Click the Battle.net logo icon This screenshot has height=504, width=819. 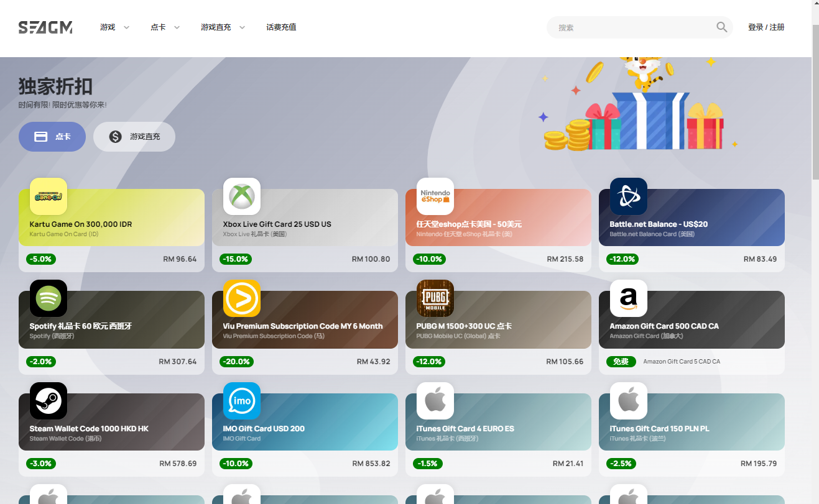pyautogui.click(x=629, y=196)
